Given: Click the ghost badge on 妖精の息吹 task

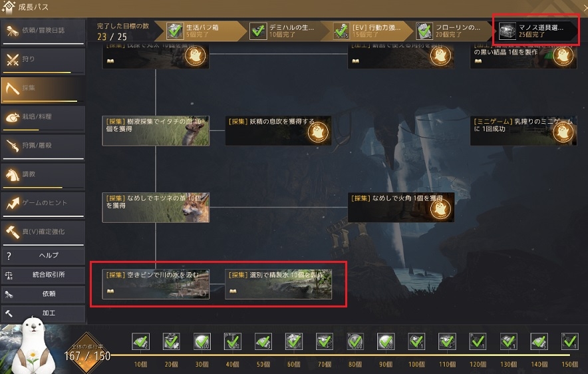Looking at the screenshot, I should click(x=318, y=132).
